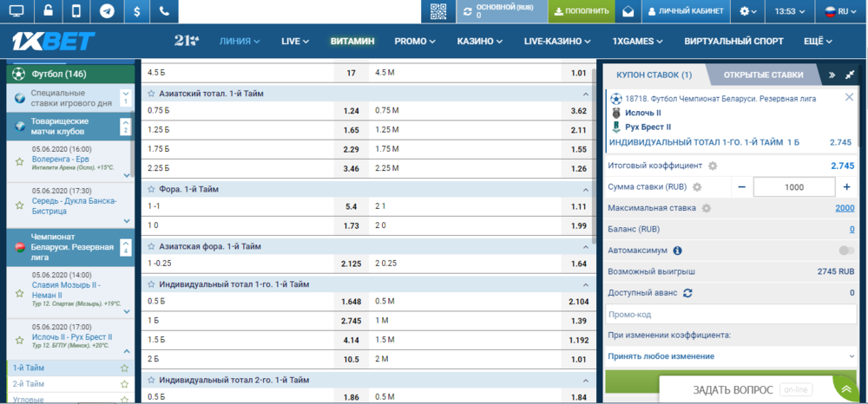Click the 1XBET logo
The width and height of the screenshot is (868, 404).
(x=54, y=41)
